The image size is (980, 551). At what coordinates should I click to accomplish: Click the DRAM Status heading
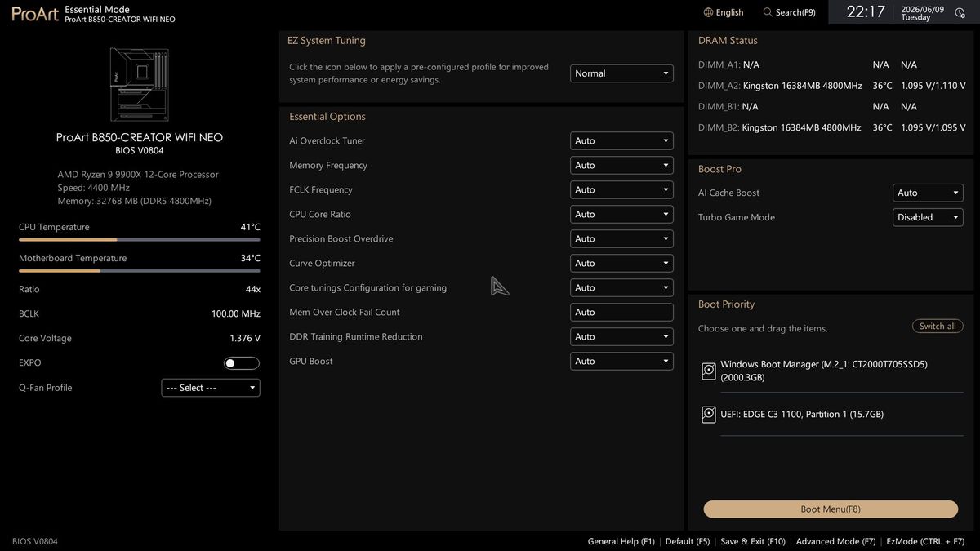728,41
